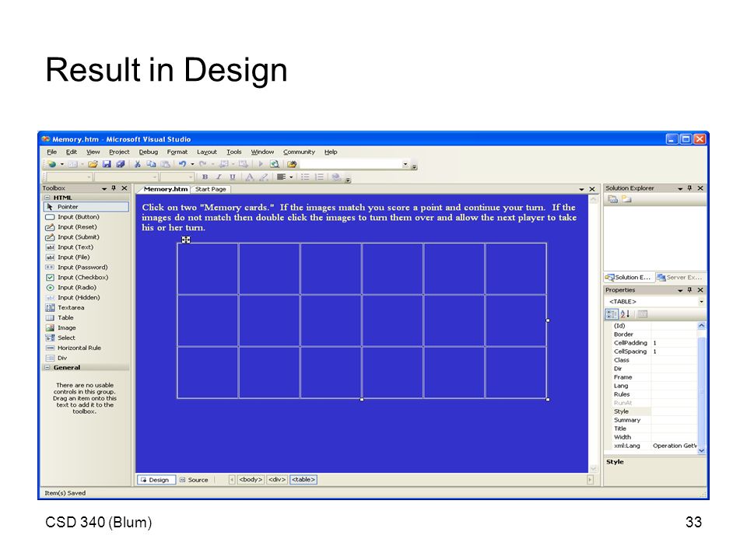Viewport: 747px width, 560px height.
Task: Collapse the General group in Toolbox
Action: point(47,368)
